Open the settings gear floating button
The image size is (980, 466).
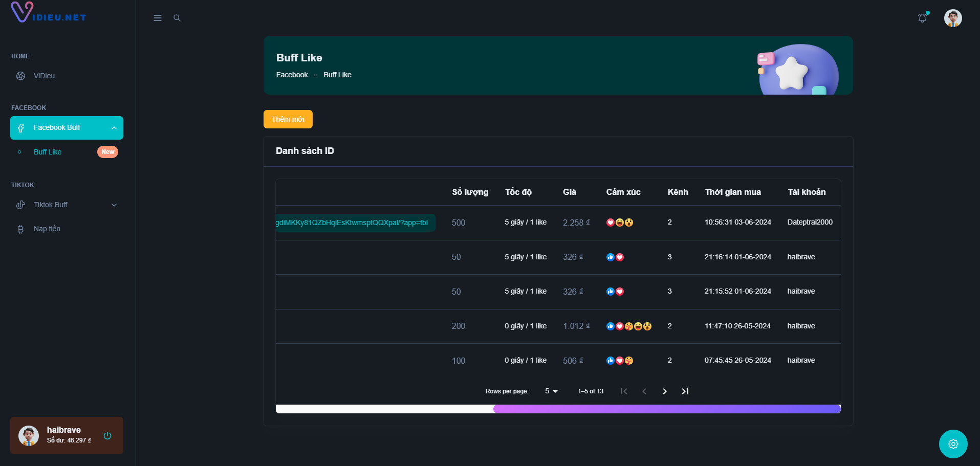[953, 443]
